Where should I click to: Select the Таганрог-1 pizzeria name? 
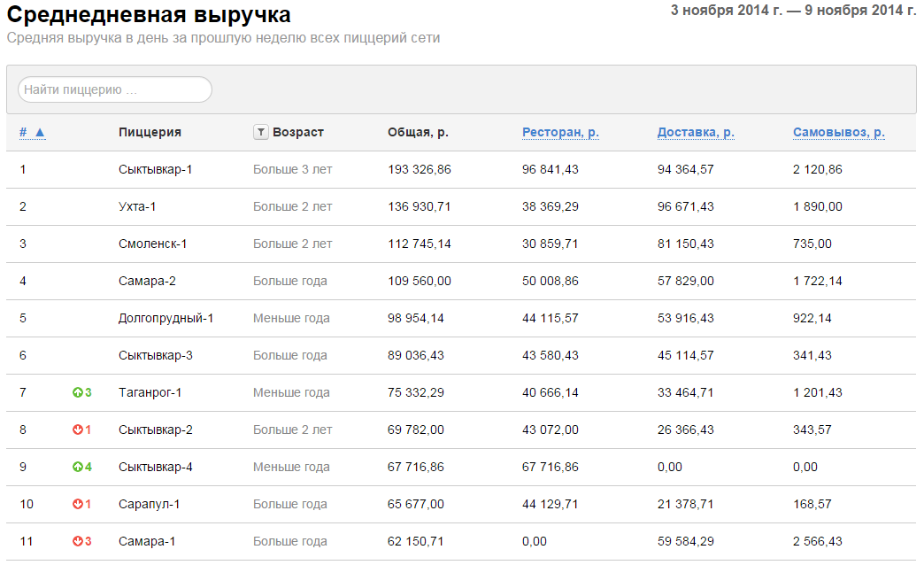150,393
